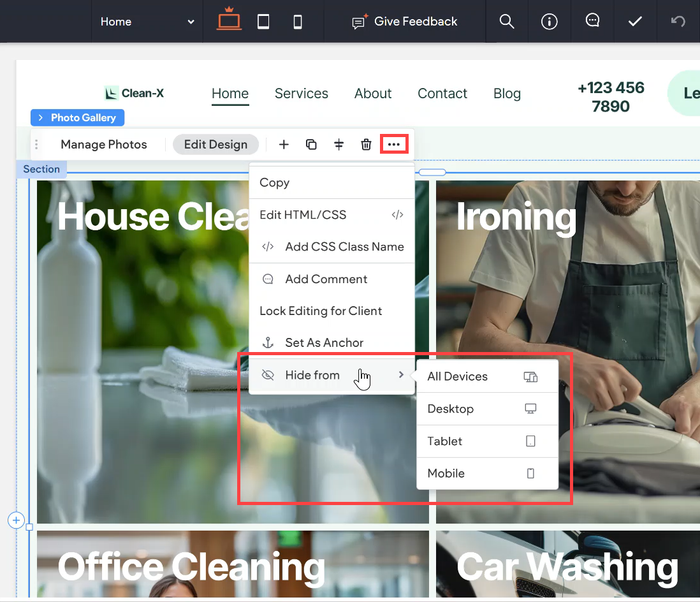Screen dimensions: 700x602
Task: Open the search panel
Action: click(x=506, y=21)
